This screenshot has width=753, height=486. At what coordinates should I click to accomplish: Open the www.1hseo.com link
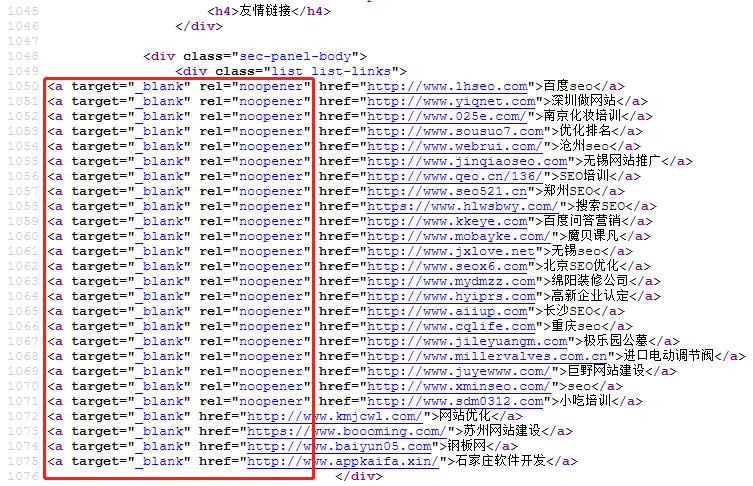pyautogui.click(x=447, y=87)
